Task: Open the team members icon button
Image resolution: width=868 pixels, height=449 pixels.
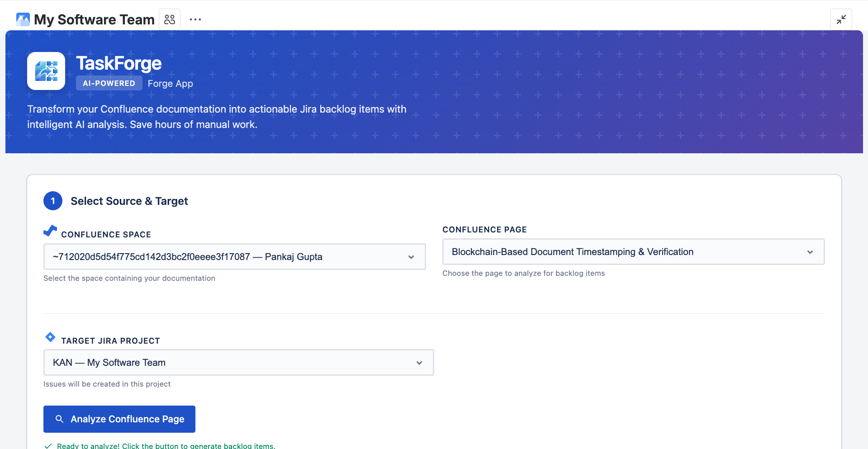Action: pos(170,19)
